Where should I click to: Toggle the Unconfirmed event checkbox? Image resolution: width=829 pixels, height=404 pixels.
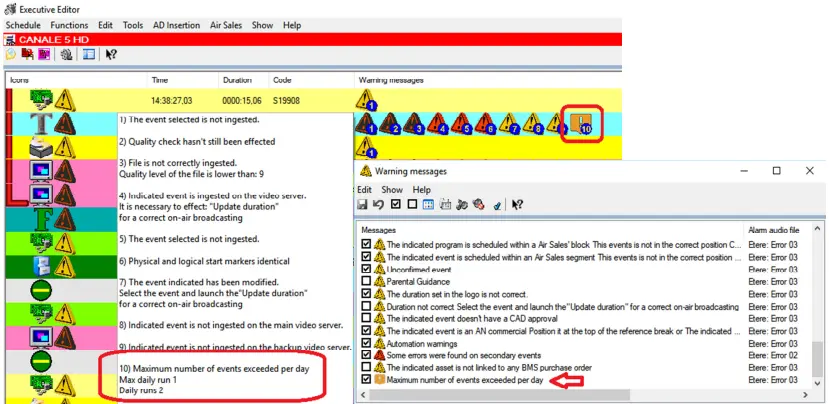[366, 269]
